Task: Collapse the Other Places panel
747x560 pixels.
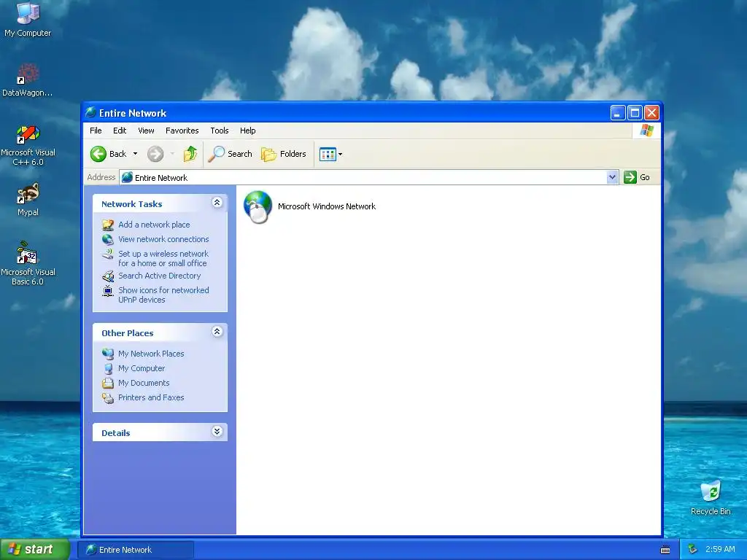Action: click(217, 332)
